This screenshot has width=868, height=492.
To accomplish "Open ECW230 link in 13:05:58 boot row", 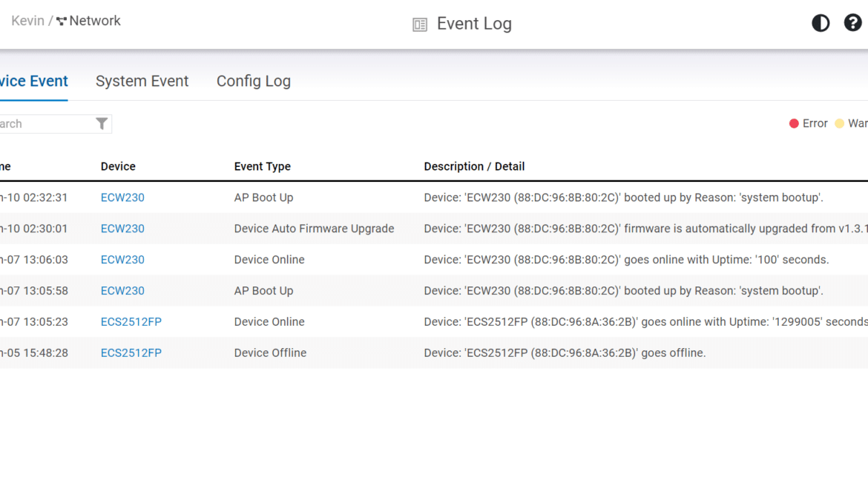I will click(122, 291).
